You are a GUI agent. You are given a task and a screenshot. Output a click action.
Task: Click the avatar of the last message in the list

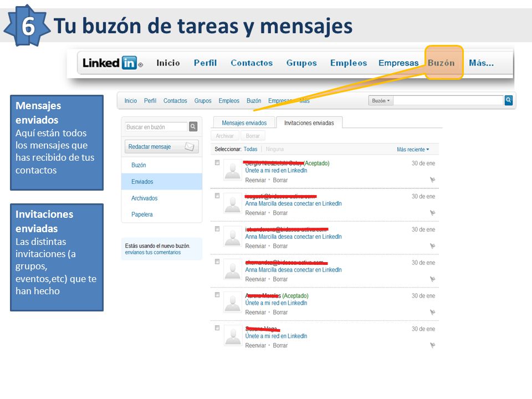[x=233, y=336]
